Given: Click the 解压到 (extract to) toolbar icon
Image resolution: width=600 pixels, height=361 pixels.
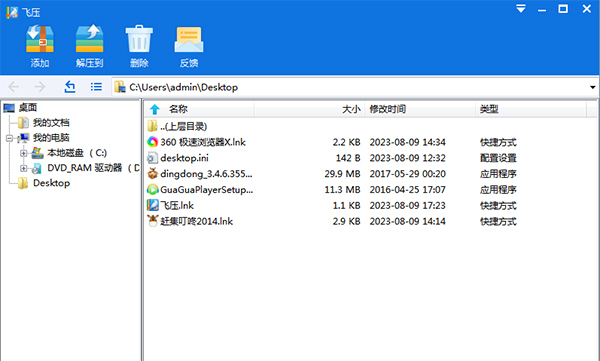Looking at the screenshot, I should coord(90,39).
